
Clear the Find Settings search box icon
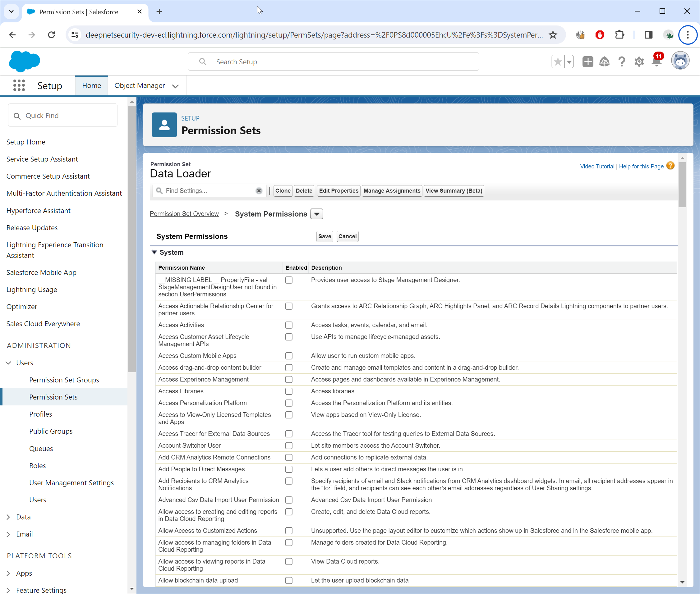pos(259,191)
